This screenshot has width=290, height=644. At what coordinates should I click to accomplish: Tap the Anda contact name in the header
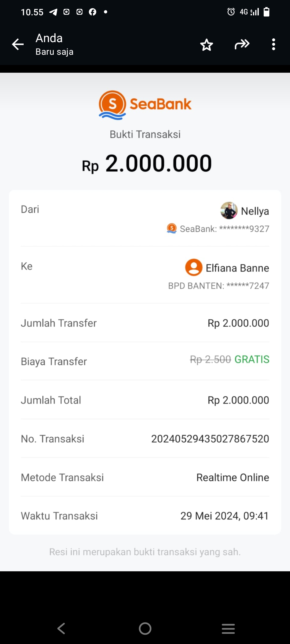pyautogui.click(x=49, y=38)
